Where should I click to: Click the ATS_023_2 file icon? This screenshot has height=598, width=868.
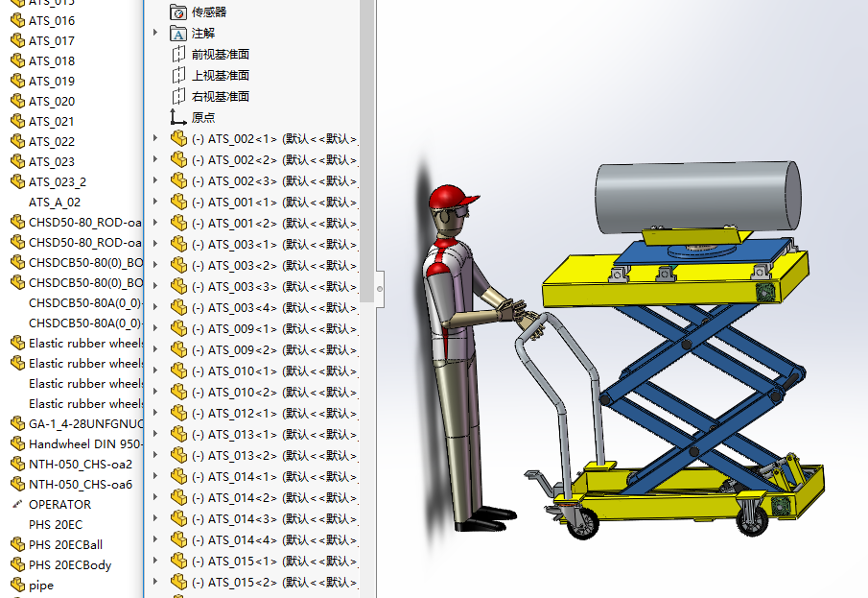coord(17,181)
